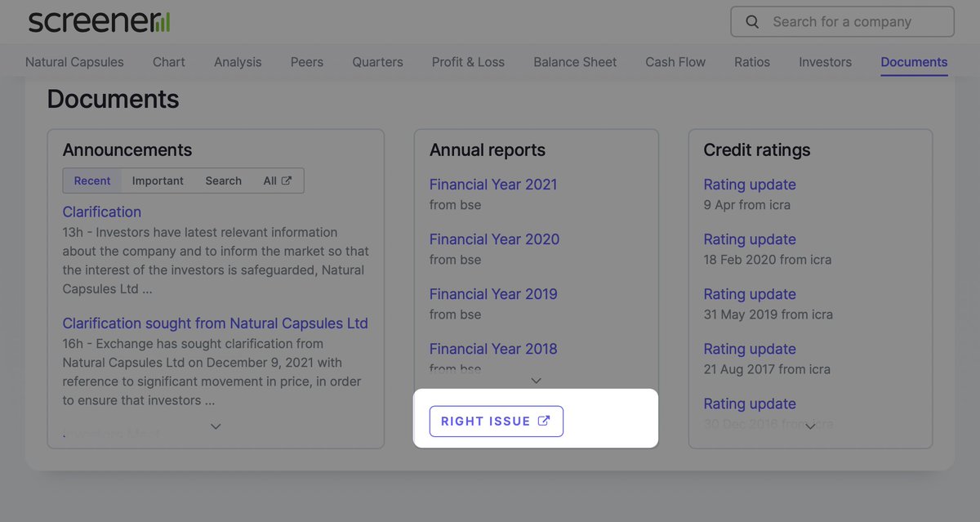Open Rating update dated 31 May 2019
This screenshot has width=980, height=522.
click(750, 294)
